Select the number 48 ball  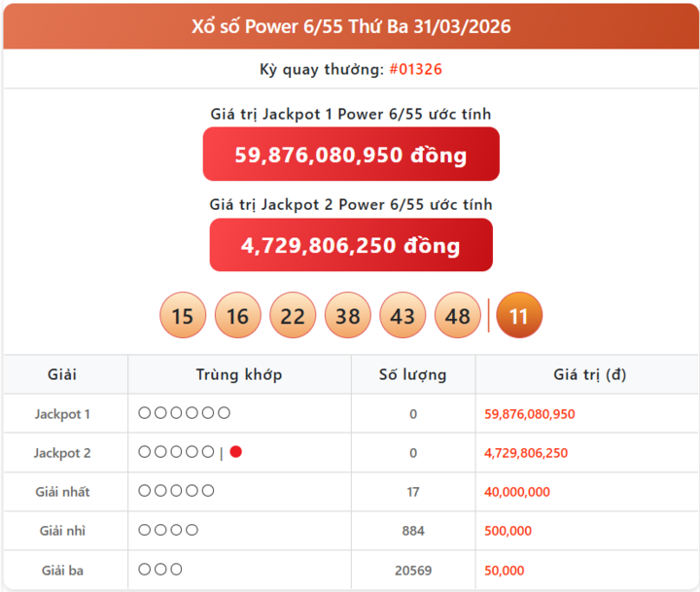pos(458,315)
